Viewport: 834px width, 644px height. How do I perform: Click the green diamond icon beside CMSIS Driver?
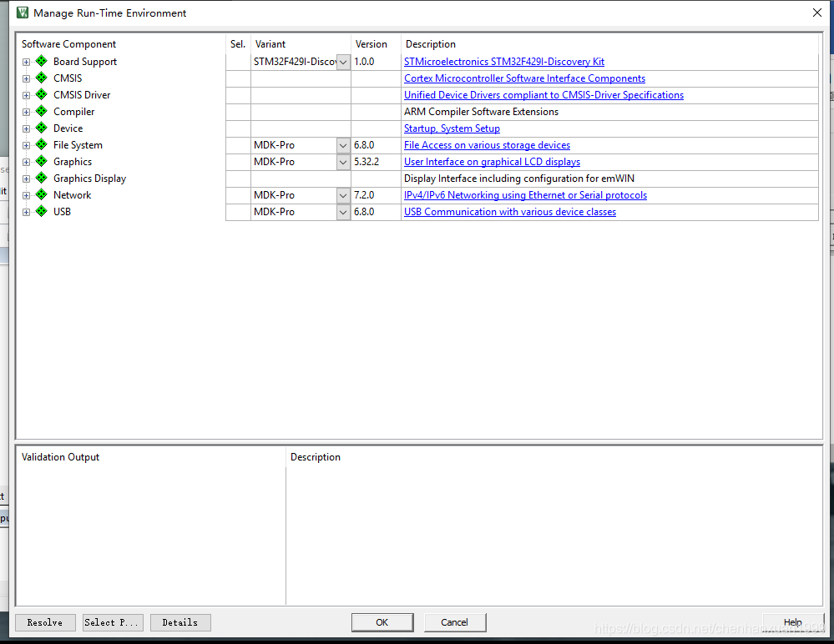point(42,94)
